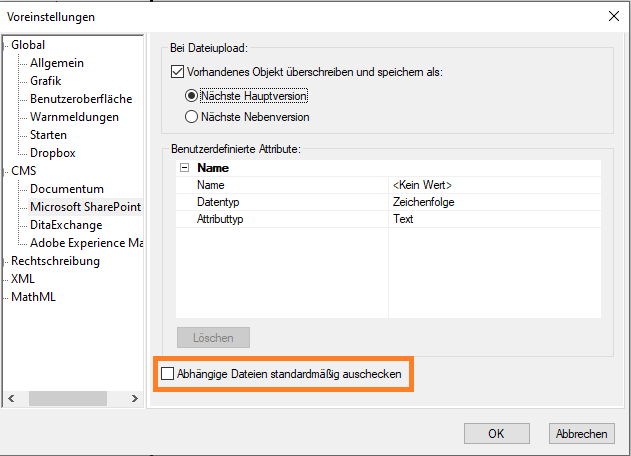The image size is (631, 456).
Task: Uncheck Vorhandenes Objekt überschreiben checkbox
Action: click(x=178, y=72)
